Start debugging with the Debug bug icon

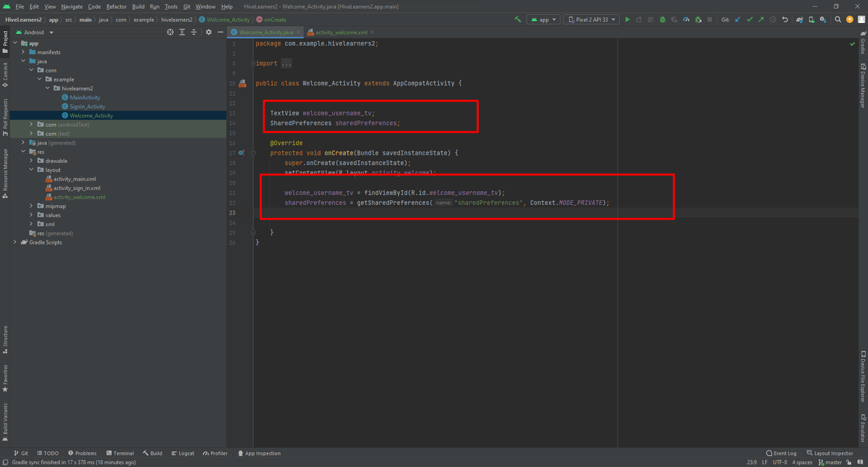(662, 20)
